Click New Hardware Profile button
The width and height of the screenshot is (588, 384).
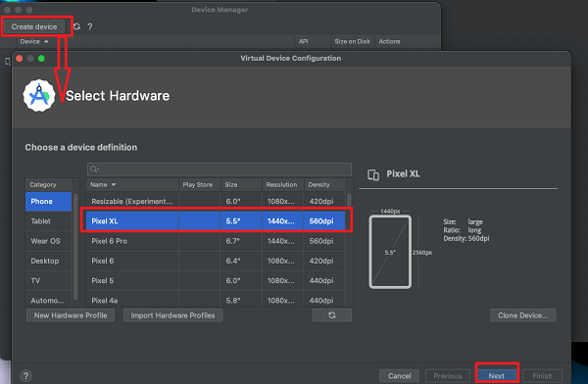point(71,315)
